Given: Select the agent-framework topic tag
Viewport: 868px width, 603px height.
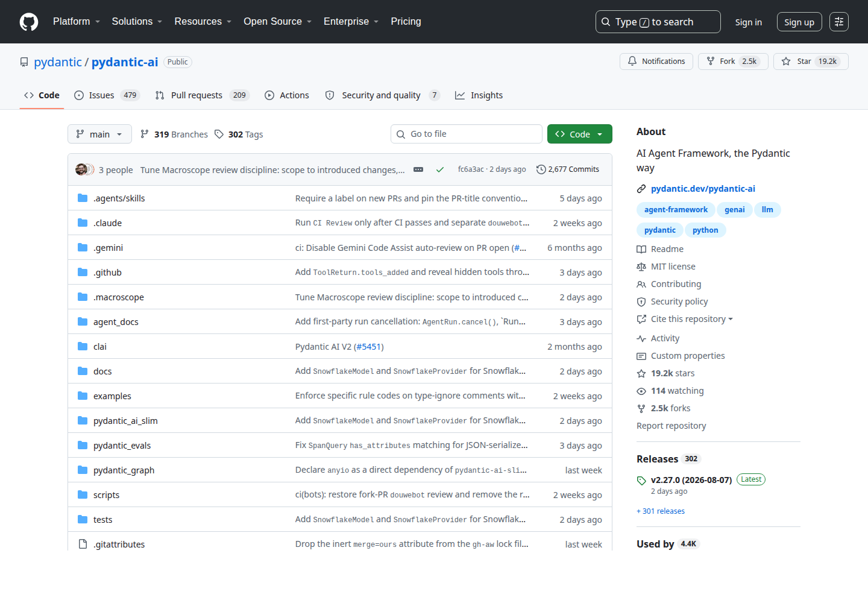Looking at the screenshot, I should click(x=676, y=210).
